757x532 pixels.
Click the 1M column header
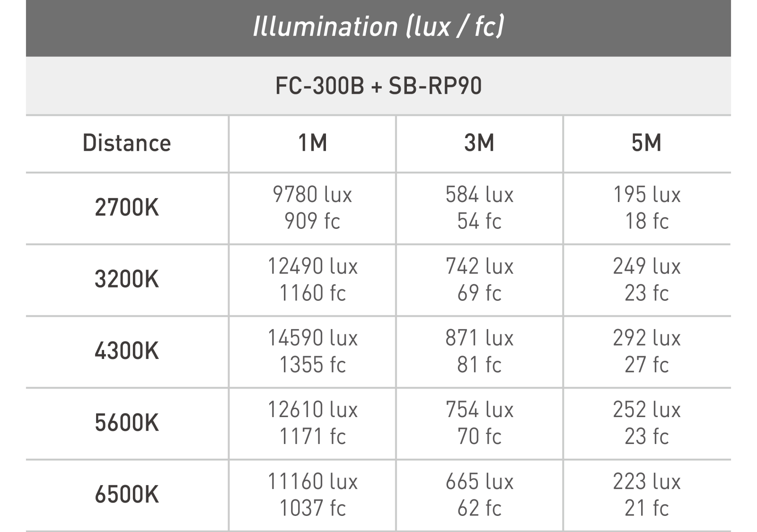(312, 143)
